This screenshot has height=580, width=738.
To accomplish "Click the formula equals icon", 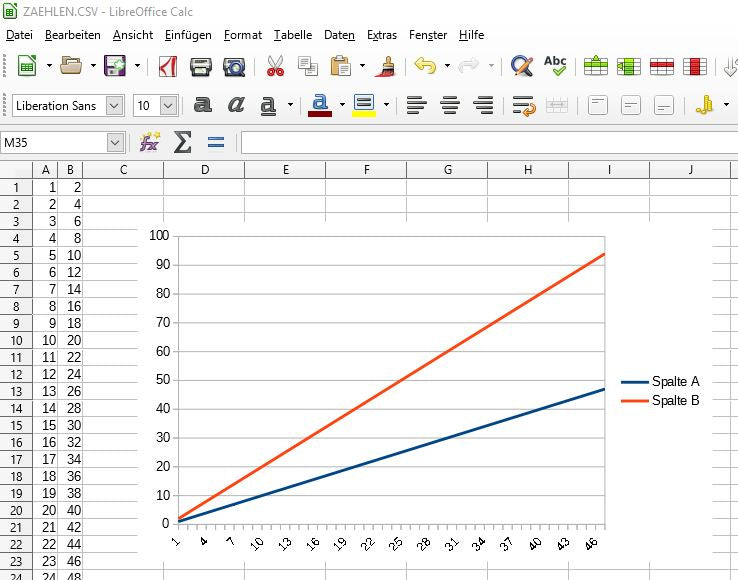I will coord(216,142).
